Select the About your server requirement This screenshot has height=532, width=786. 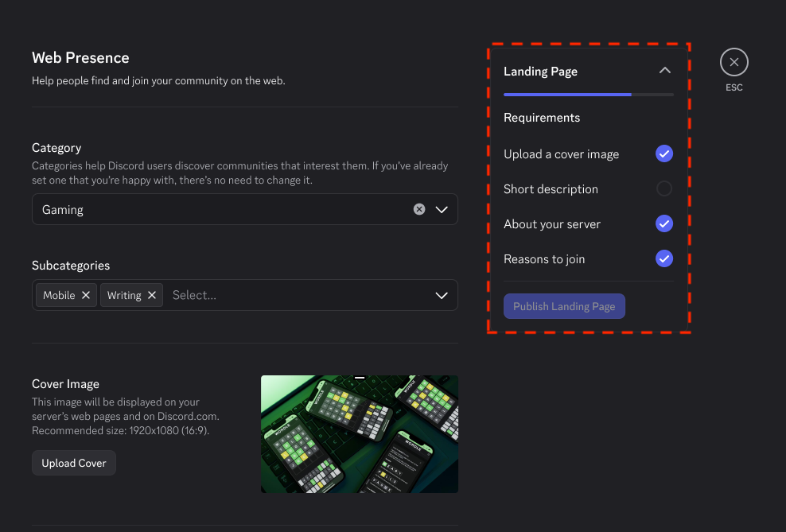552,224
